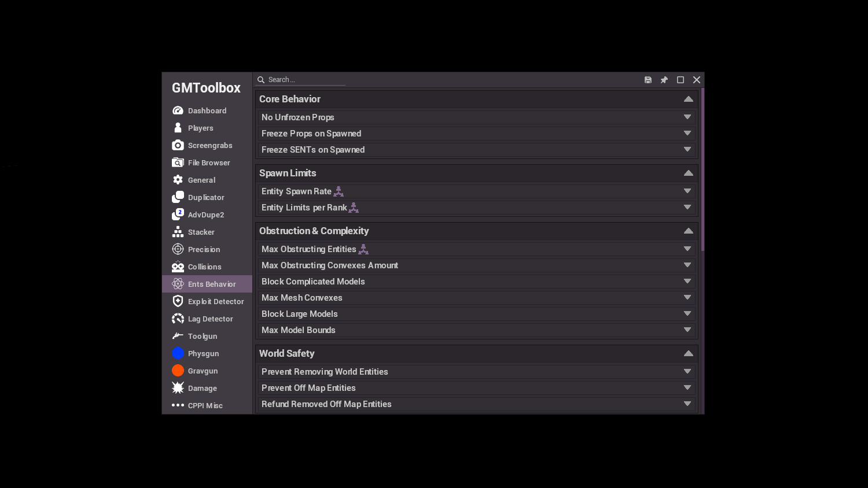Open General settings gear icon
Viewport: 868px width, 488px height.
point(178,180)
